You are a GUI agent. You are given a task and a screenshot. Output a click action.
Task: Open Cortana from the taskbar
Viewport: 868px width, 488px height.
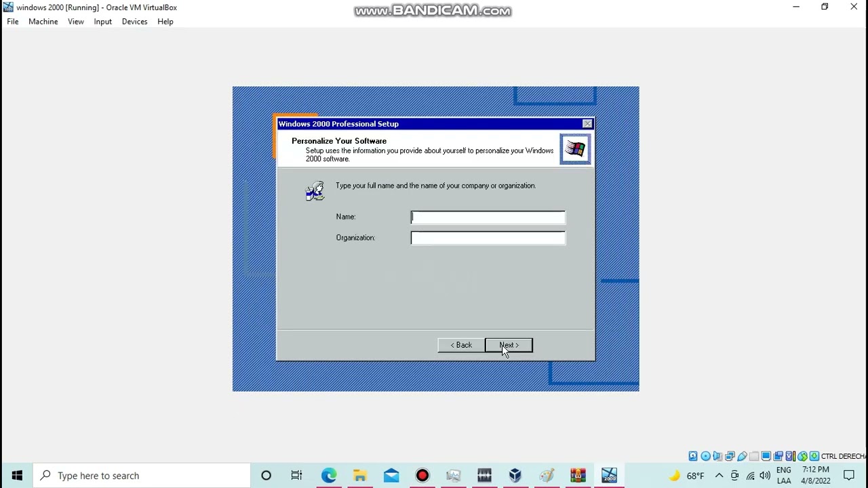(266, 476)
